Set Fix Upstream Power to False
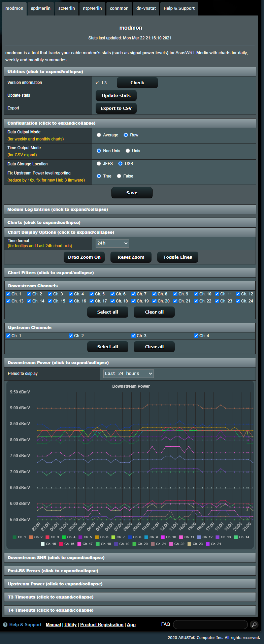The image size is (264, 644). coord(119,176)
